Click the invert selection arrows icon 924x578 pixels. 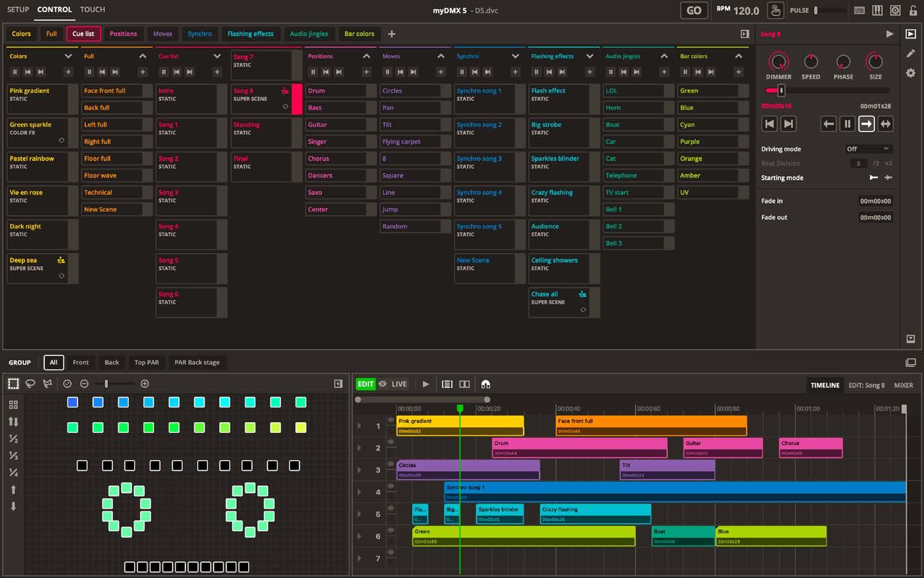(13, 421)
